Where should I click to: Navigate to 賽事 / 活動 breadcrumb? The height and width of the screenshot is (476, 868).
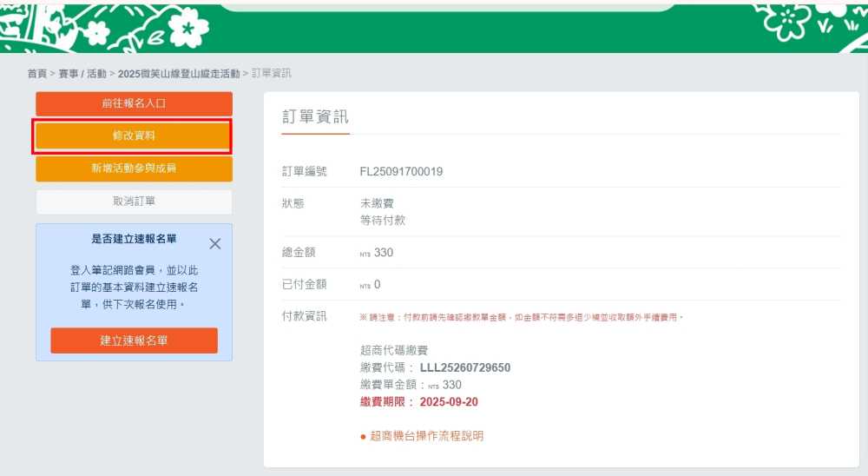tap(82, 74)
